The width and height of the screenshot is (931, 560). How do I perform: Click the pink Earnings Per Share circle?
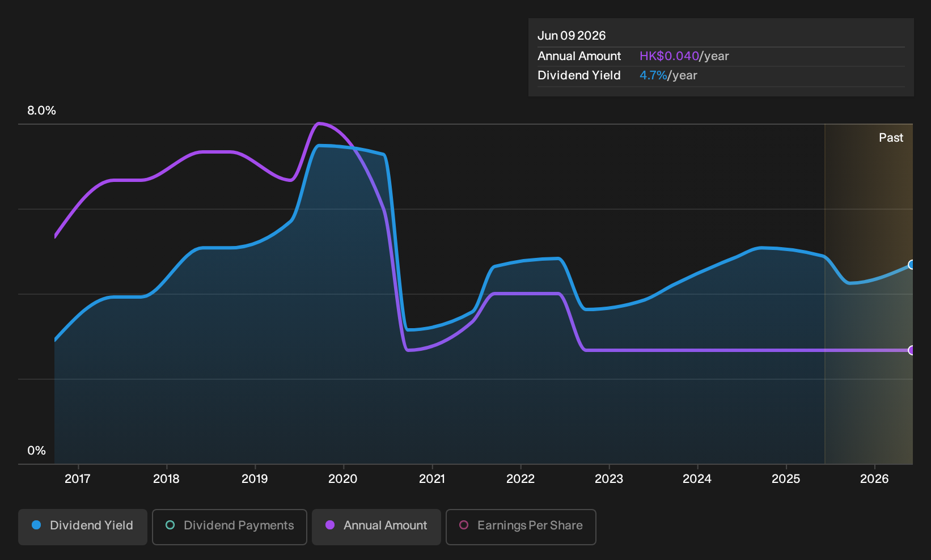click(x=464, y=525)
